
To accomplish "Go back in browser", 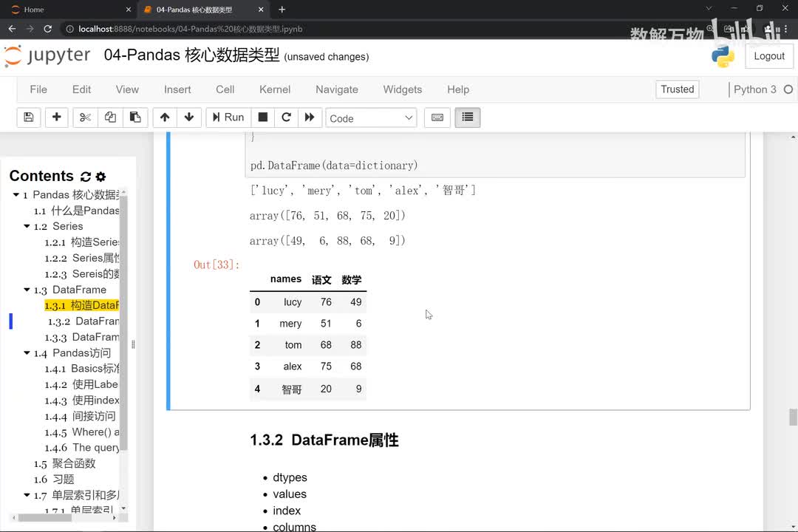I will point(13,29).
